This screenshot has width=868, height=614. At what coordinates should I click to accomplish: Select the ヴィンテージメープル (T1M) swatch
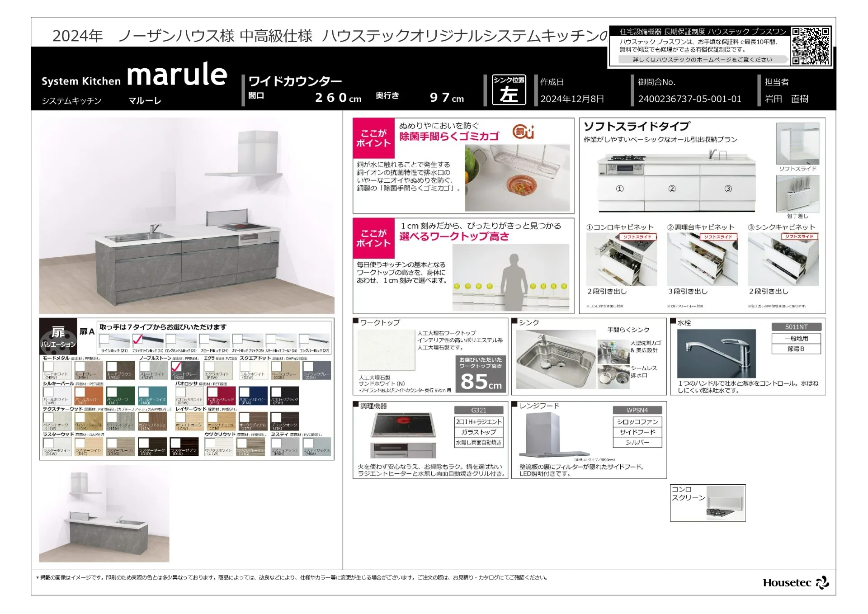click(x=89, y=421)
